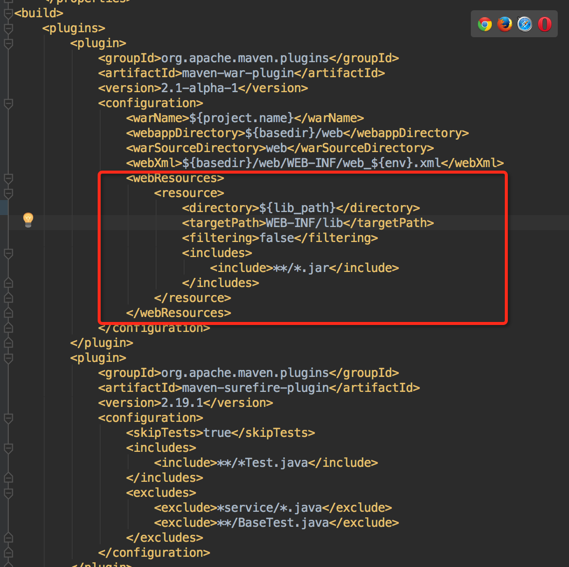Screen dimensions: 569x567
Task: Click the </webResources> closing tag text
Action: click(x=179, y=313)
